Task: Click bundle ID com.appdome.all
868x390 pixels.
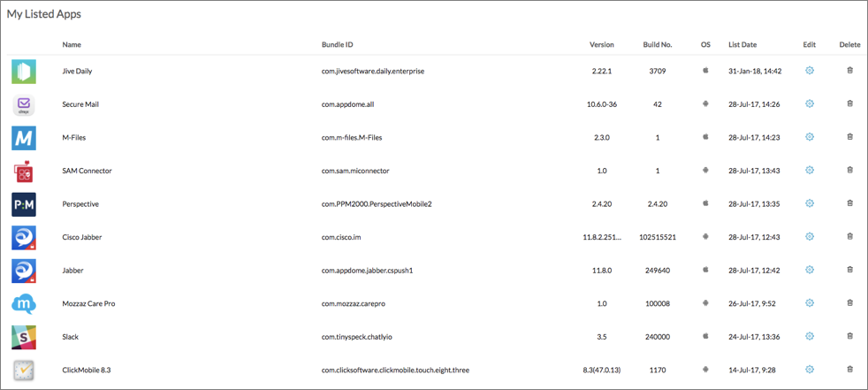Action: click(349, 104)
